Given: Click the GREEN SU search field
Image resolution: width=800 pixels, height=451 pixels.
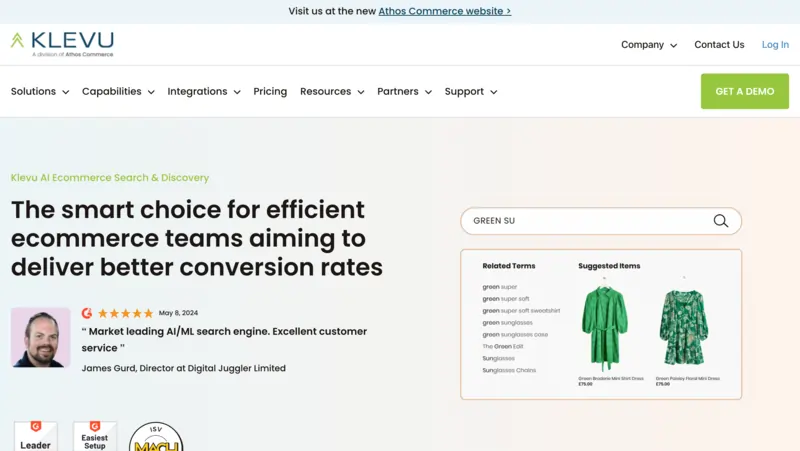Looking at the screenshot, I should pyautogui.click(x=601, y=221).
